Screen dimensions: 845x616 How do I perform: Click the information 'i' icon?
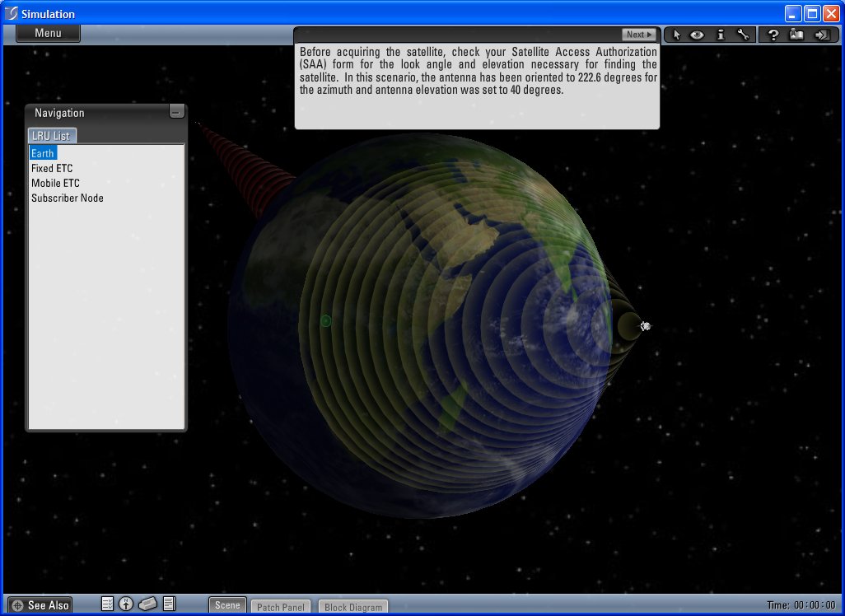721,35
